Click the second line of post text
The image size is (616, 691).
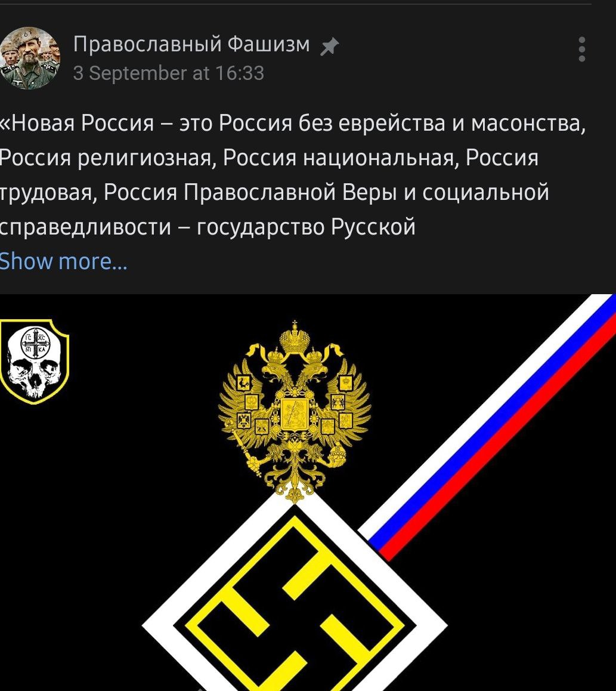click(x=269, y=158)
